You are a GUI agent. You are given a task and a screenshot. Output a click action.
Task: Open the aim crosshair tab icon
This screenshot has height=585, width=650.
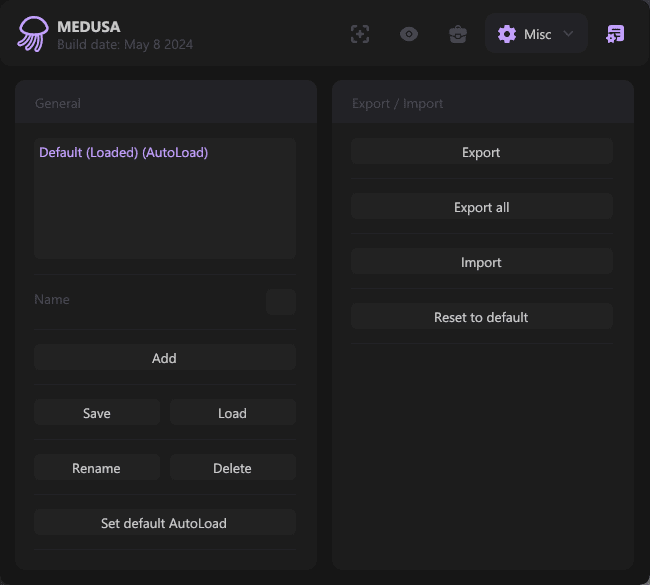360,34
